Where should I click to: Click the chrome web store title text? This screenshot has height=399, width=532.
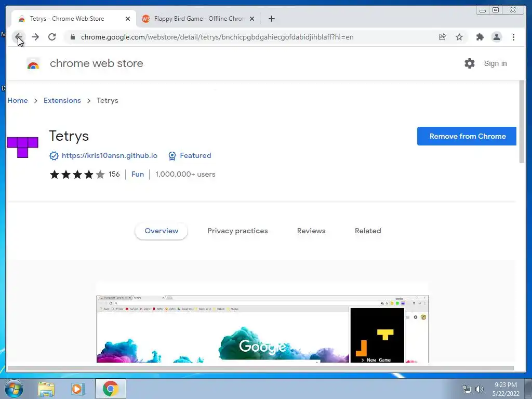point(96,63)
